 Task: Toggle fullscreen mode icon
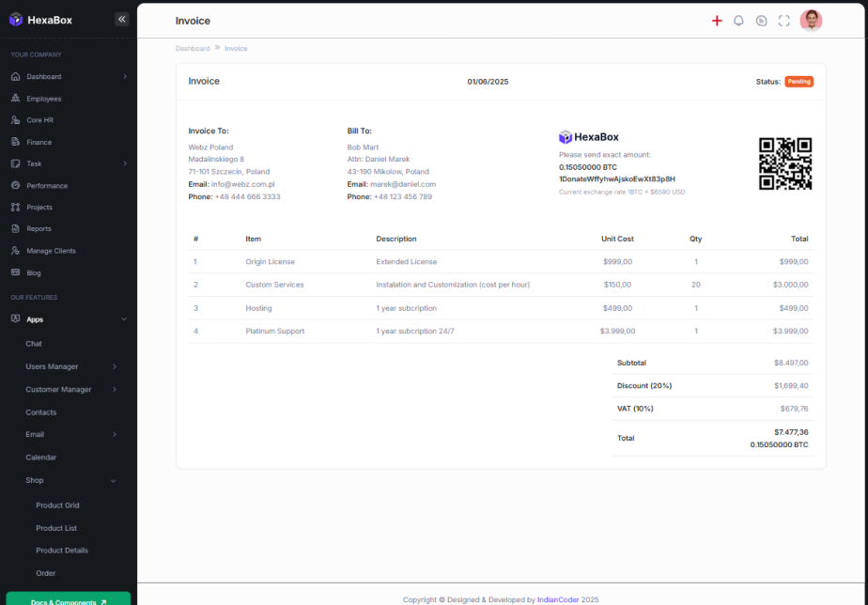pyautogui.click(x=784, y=21)
